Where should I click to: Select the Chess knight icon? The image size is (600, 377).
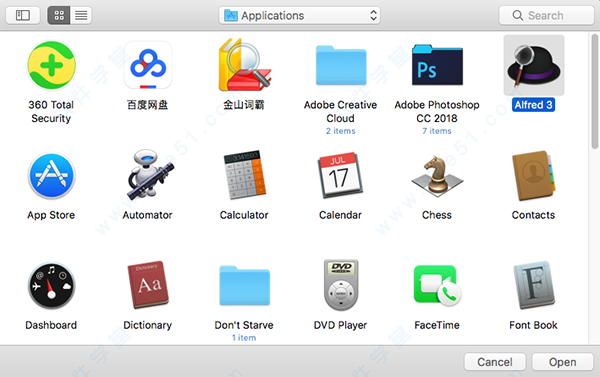[437, 176]
